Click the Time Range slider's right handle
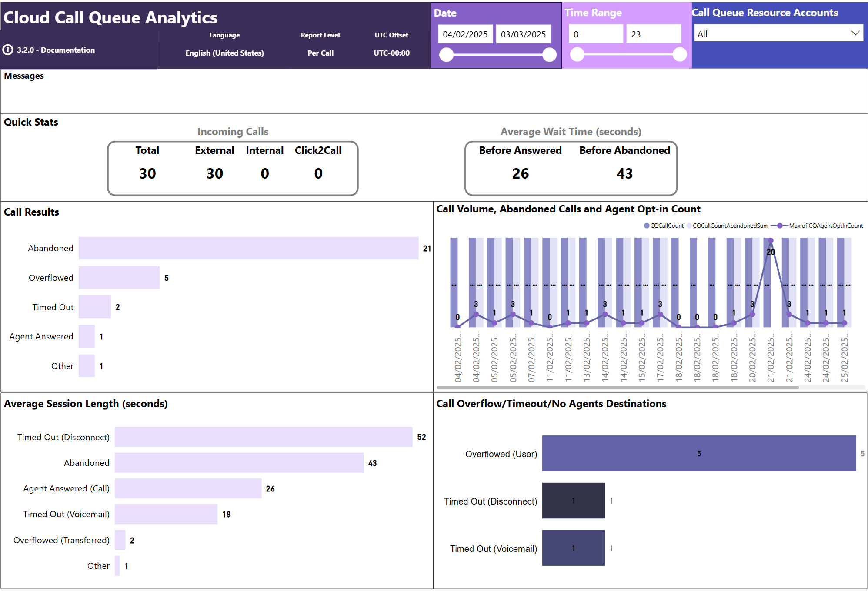Viewport: 868px width, 591px height. coord(680,55)
